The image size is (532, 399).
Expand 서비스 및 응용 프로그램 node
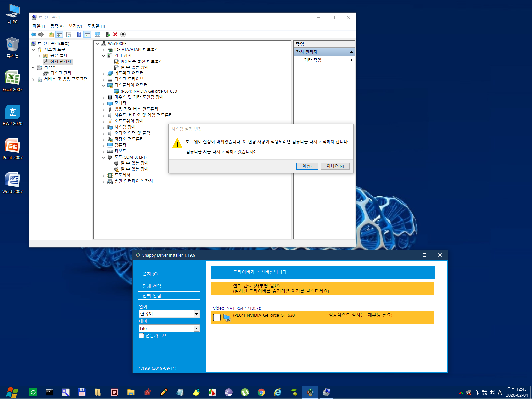click(x=33, y=80)
